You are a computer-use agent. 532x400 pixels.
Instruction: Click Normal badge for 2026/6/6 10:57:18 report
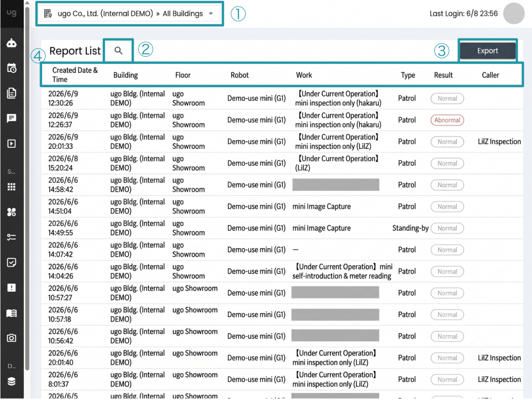click(447, 314)
